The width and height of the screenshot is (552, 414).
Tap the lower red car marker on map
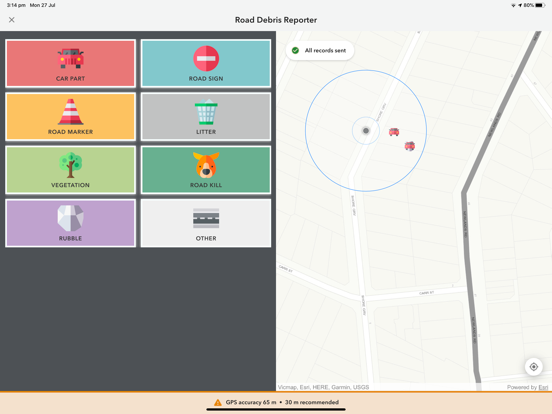pyautogui.click(x=409, y=145)
